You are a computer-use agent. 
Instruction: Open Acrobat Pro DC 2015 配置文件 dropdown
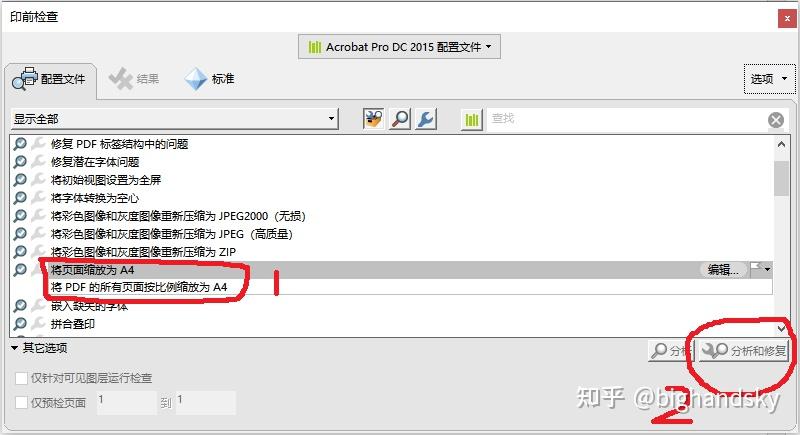coord(399,47)
